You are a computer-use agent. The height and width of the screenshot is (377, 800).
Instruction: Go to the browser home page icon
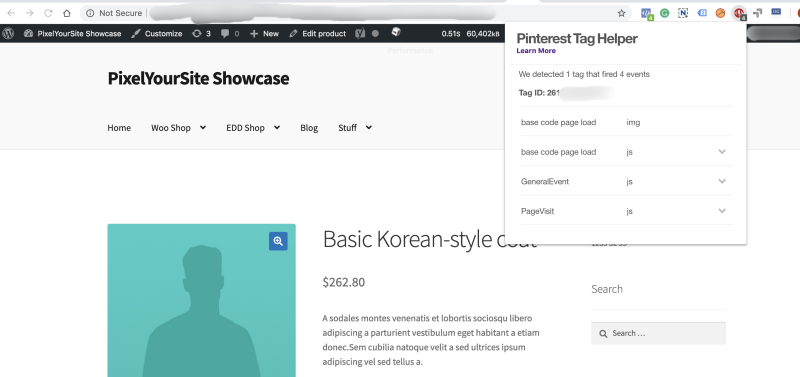coord(67,13)
